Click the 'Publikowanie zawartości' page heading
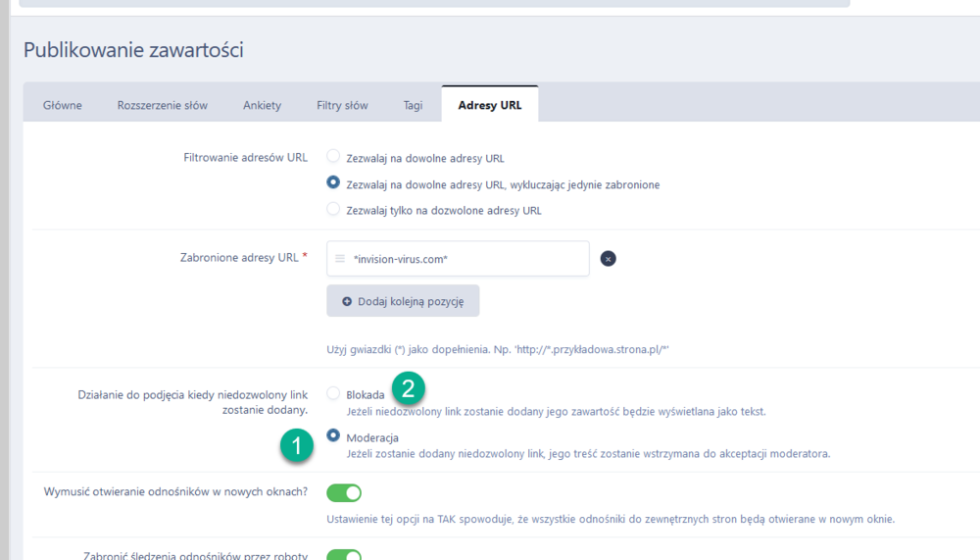 [133, 50]
